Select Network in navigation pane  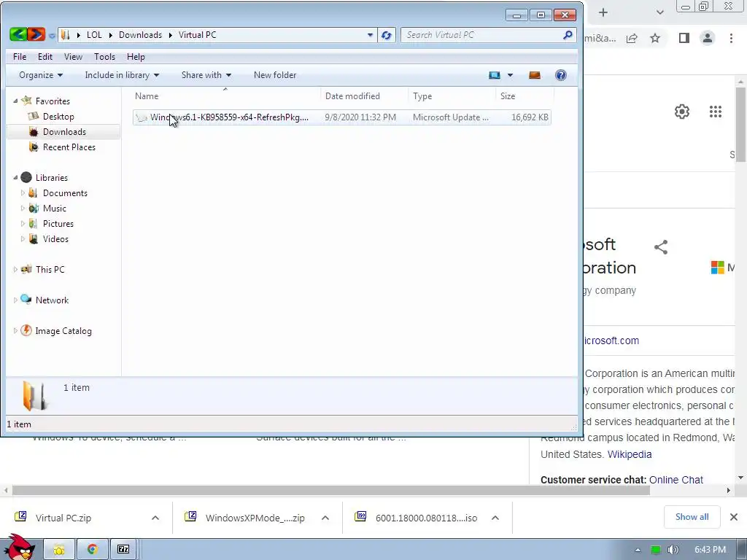pyautogui.click(x=52, y=300)
